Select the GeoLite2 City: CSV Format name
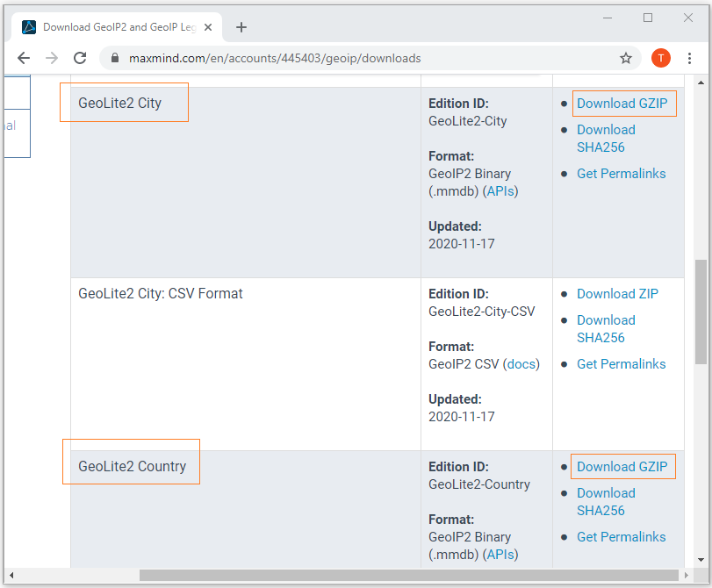Viewport: 712px width, 588px height. [x=161, y=293]
